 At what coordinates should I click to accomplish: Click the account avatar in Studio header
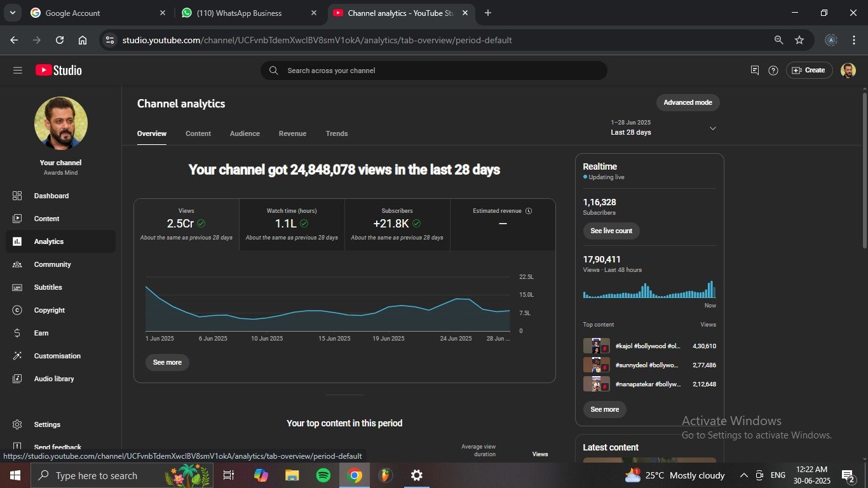(x=848, y=71)
